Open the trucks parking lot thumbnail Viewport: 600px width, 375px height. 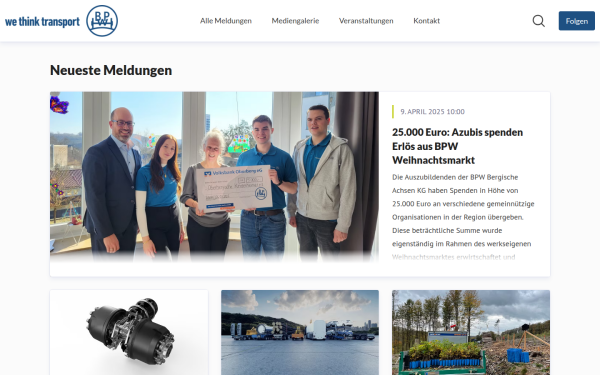[x=300, y=332]
